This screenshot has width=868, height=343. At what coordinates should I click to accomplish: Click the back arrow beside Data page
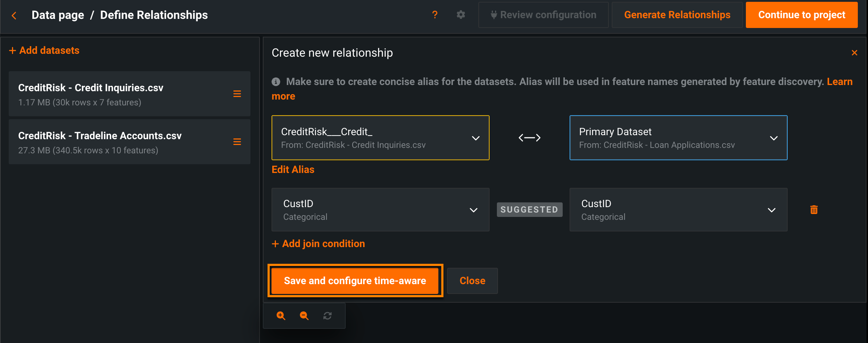[x=14, y=16]
